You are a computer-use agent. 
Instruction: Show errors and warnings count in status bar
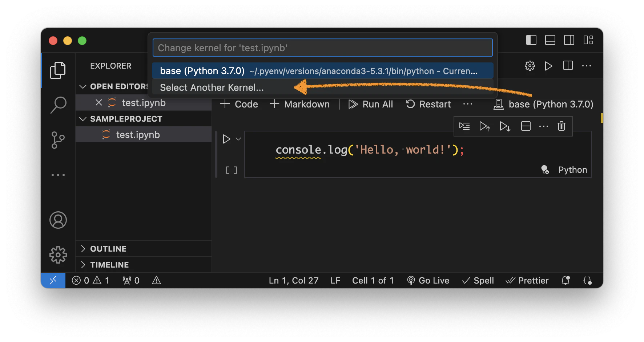(90, 280)
